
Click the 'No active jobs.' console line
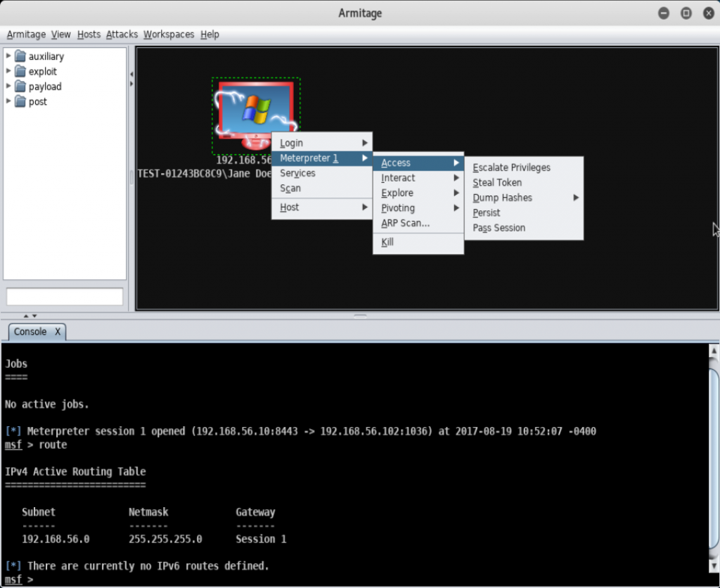click(47, 404)
